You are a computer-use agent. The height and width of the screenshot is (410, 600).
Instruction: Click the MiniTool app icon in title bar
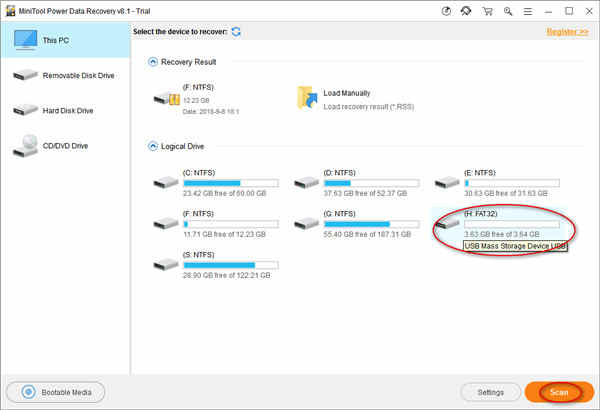pos(10,11)
